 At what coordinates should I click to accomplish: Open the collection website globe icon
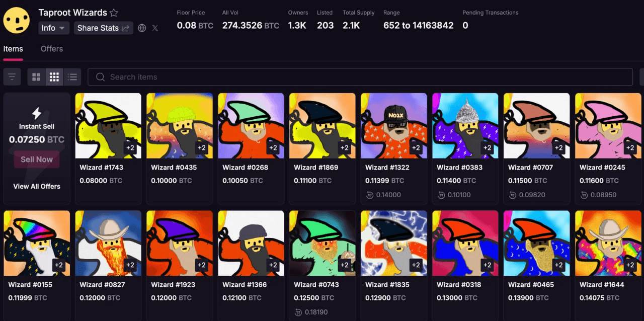pyautogui.click(x=142, y=28)
